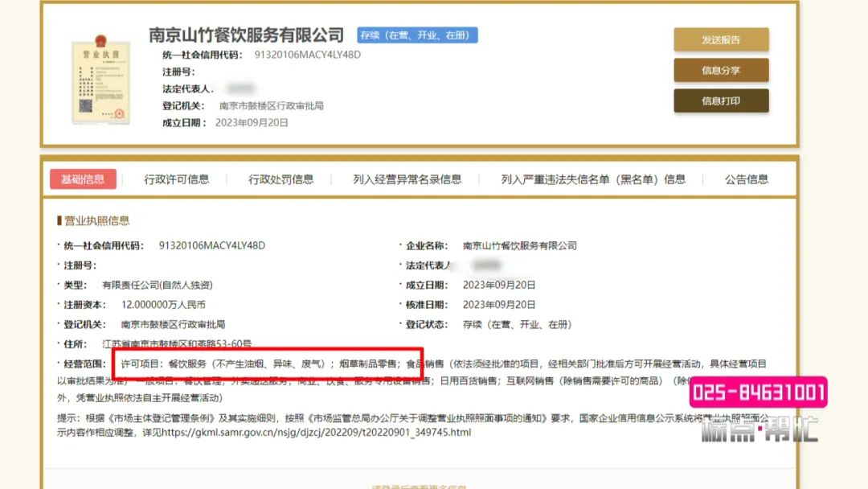Open the 行政处罚信息 tab

coord(280,179)
